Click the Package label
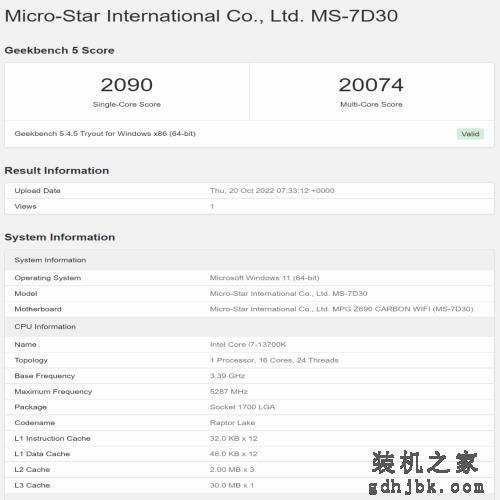 31,407
